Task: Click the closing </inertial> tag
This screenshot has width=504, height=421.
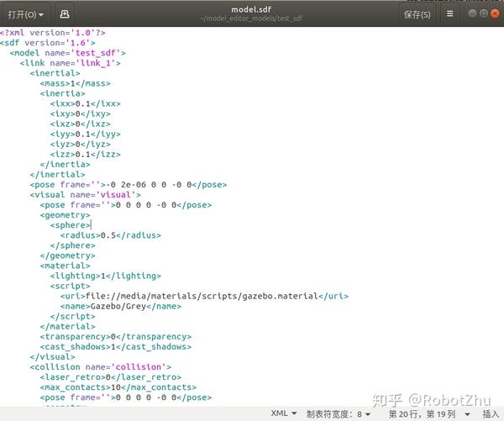Action: 57,174
